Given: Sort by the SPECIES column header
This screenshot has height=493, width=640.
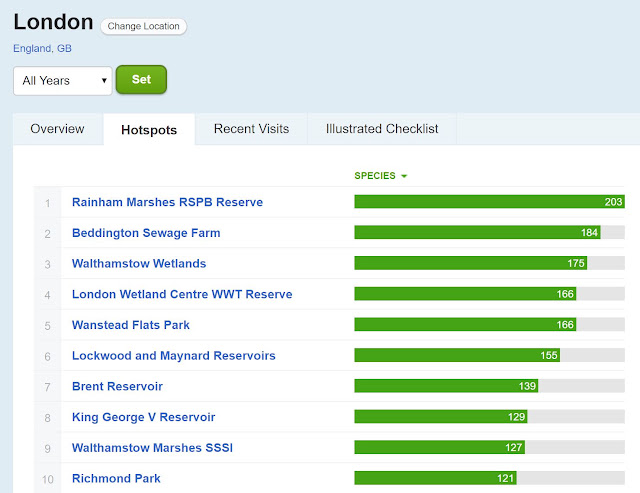Looking at the screenshot, I should (x=381, y=176).
